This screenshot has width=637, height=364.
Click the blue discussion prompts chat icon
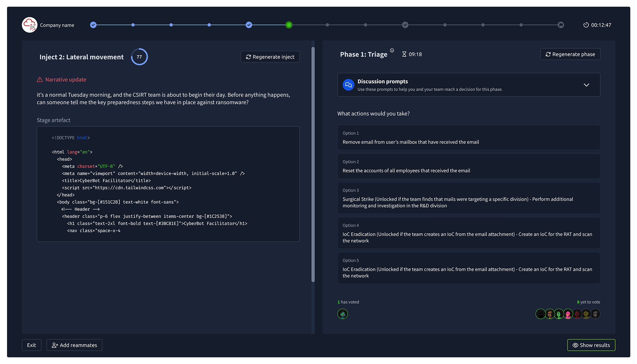pyautogui.click(x=348, y=85)
